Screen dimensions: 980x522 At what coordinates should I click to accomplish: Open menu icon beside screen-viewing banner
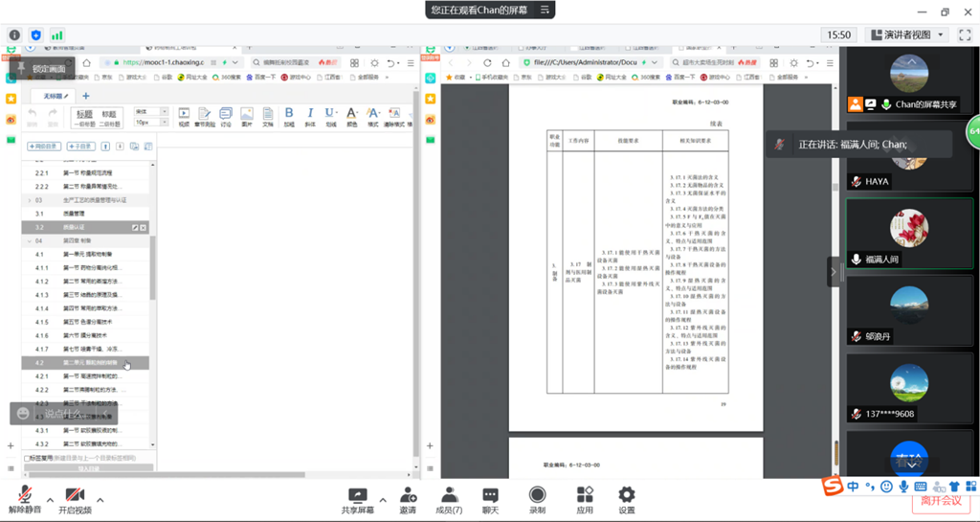tap(545, 10)
